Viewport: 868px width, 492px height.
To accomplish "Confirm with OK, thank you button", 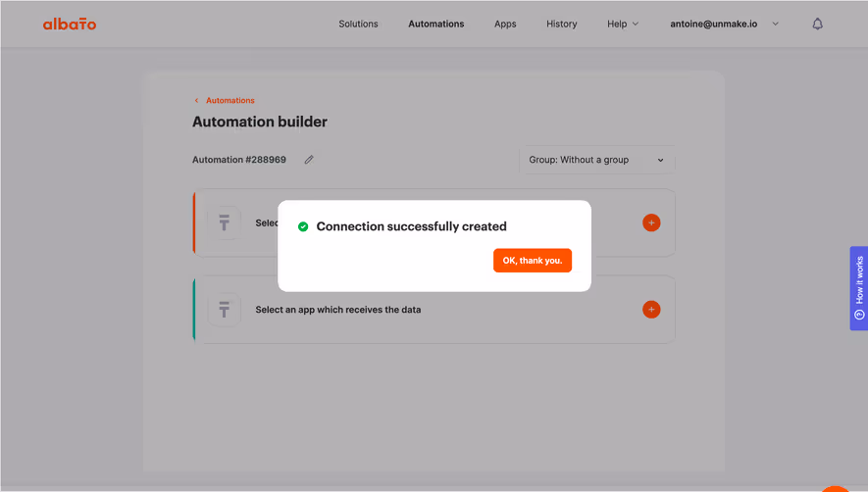I will coord(532,260).
